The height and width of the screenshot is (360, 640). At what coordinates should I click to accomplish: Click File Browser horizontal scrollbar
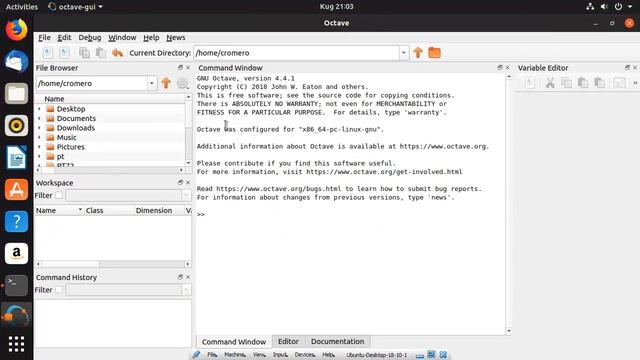click(x=110, y=170)
